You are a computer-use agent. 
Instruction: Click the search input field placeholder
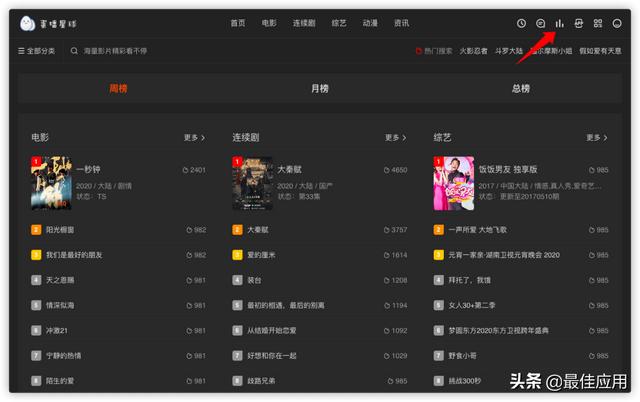(x=115, y=51)
